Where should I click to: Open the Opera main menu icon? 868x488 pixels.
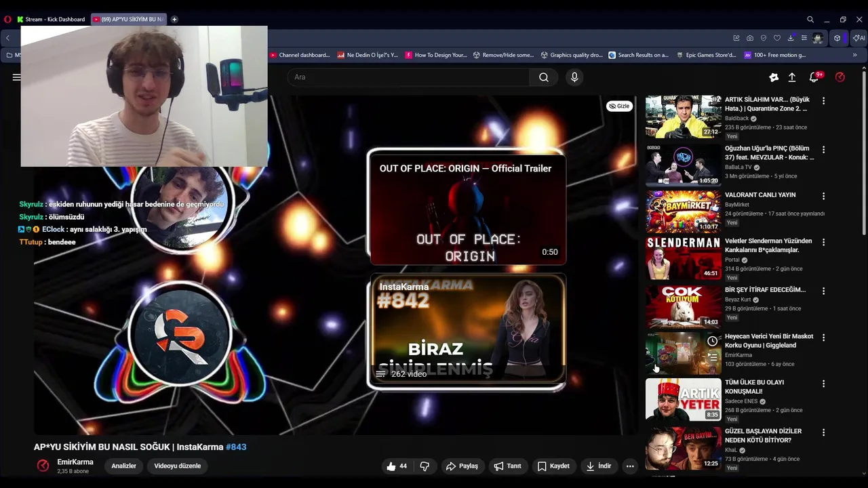point(8,20)
